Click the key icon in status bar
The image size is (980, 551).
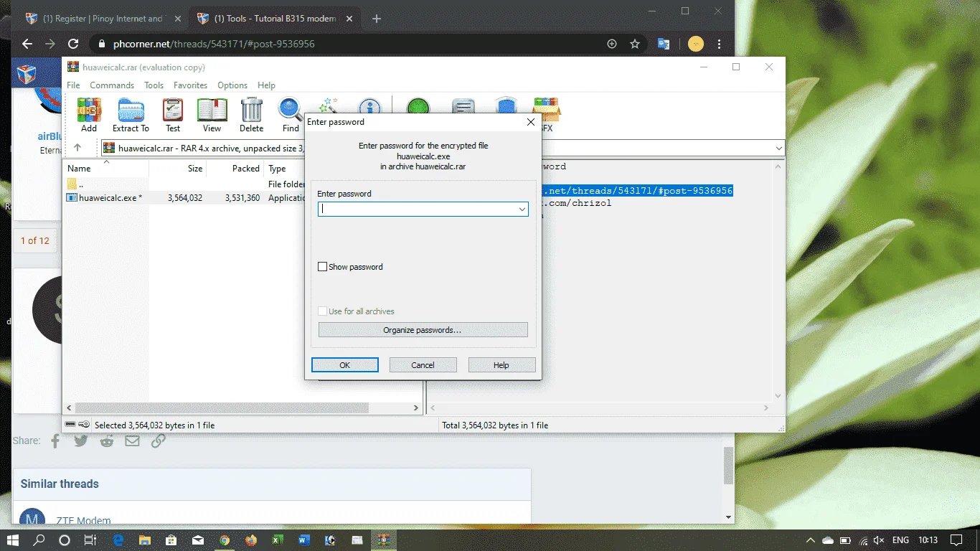84,425
